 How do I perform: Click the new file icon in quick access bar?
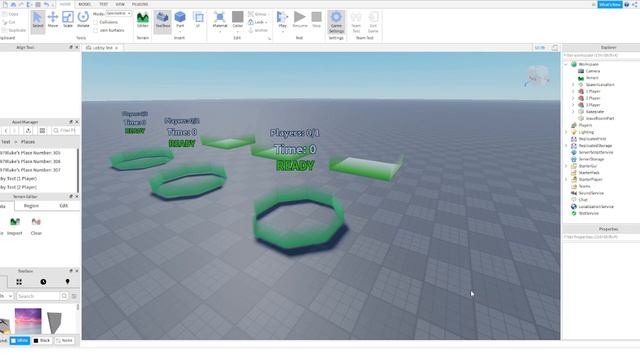(x=5, y=4)
